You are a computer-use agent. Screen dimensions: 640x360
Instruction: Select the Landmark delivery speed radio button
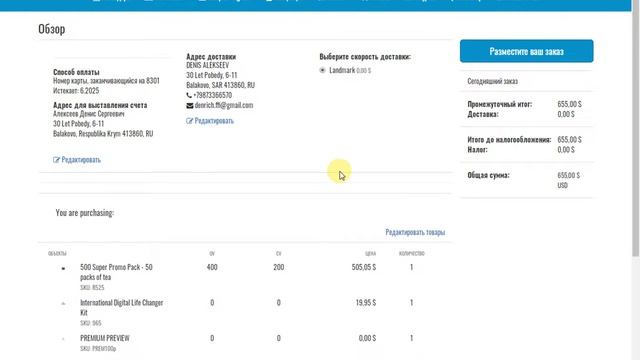[322, 70]
